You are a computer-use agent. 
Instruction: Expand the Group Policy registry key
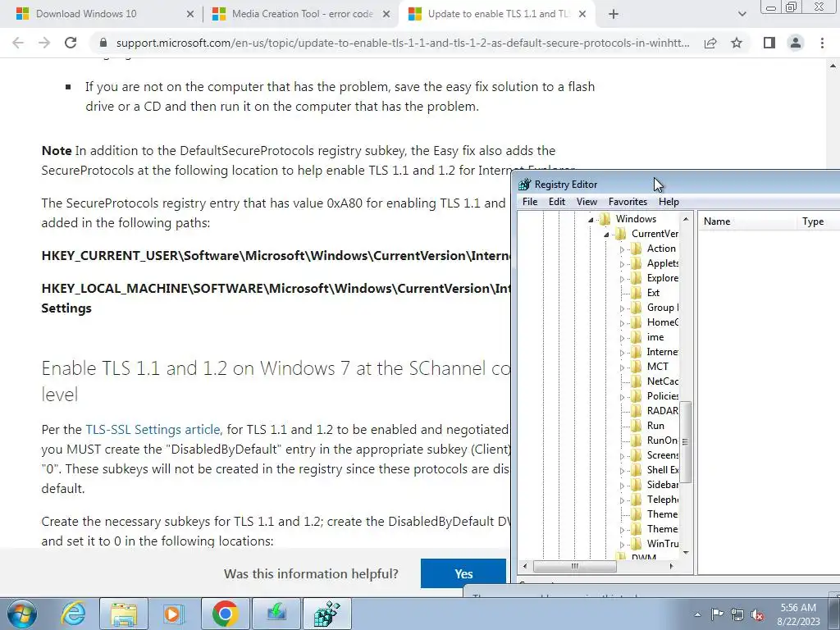tap(622, 308)
